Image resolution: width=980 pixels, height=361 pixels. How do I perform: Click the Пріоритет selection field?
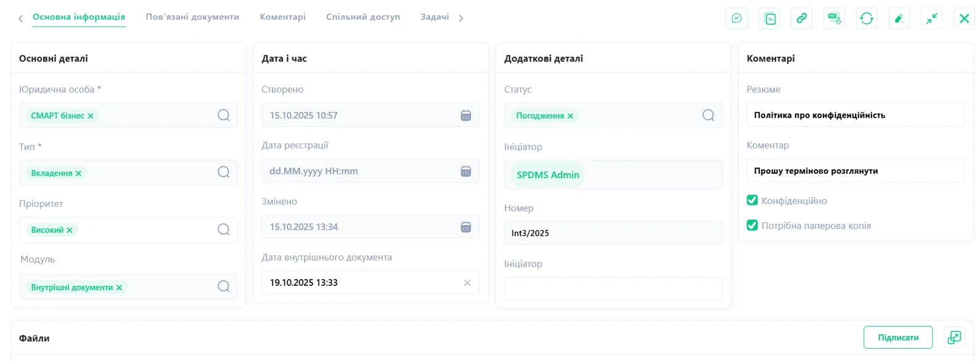click(128, 230)
